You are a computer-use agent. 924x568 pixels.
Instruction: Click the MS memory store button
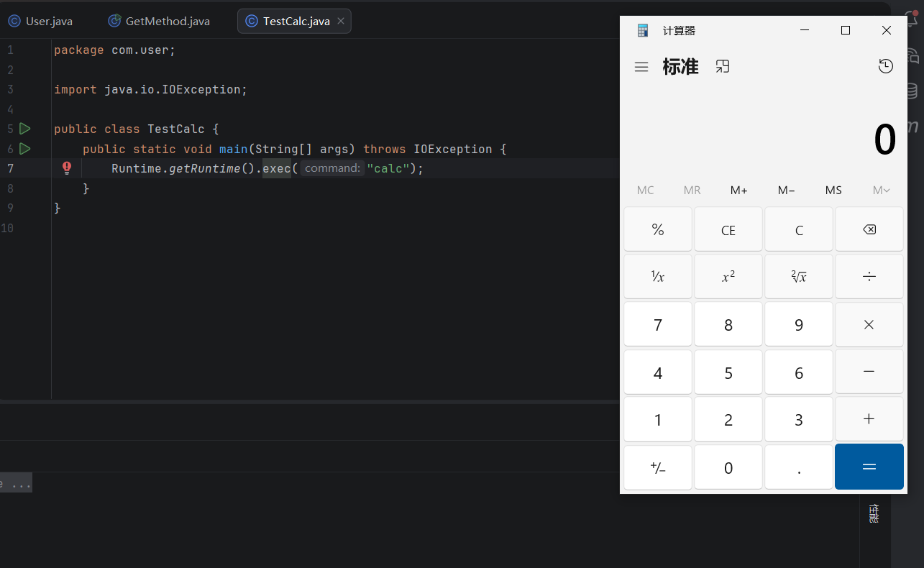[833, 191]
